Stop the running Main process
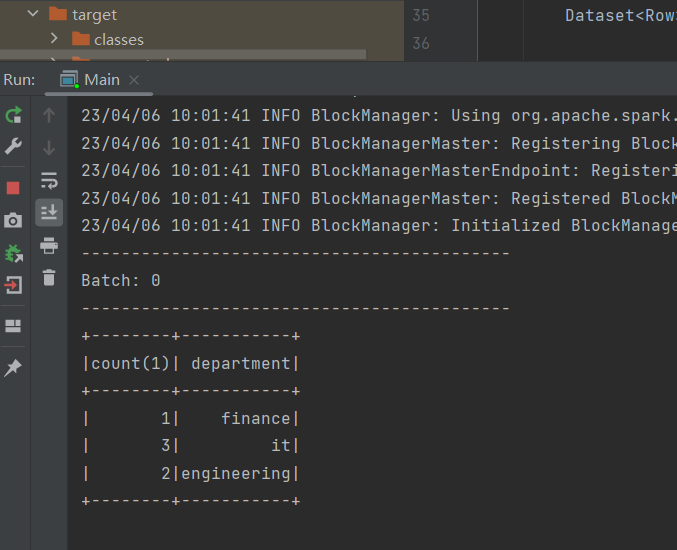The height and width of the screenshot is (550, 677). (13, 188)
